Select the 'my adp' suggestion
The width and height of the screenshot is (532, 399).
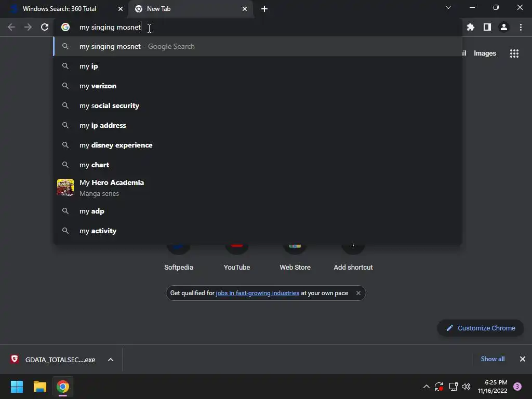click(x=258, y=211)
